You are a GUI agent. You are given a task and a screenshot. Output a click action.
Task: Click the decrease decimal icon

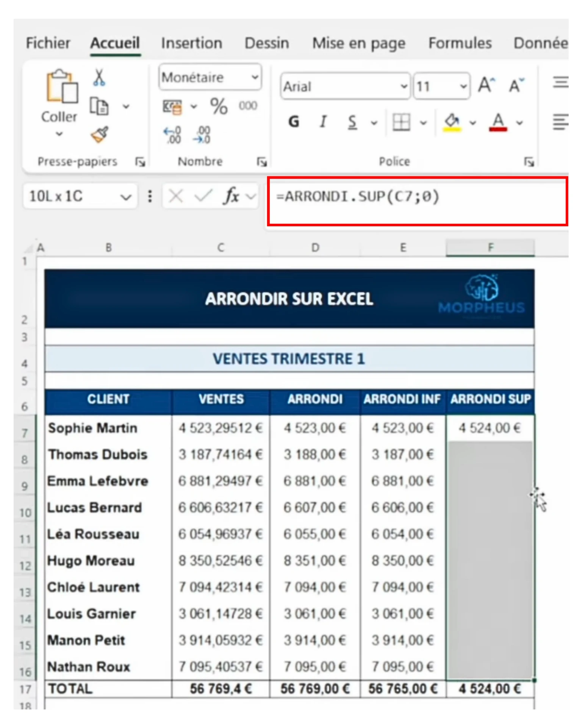pos(201,135)
